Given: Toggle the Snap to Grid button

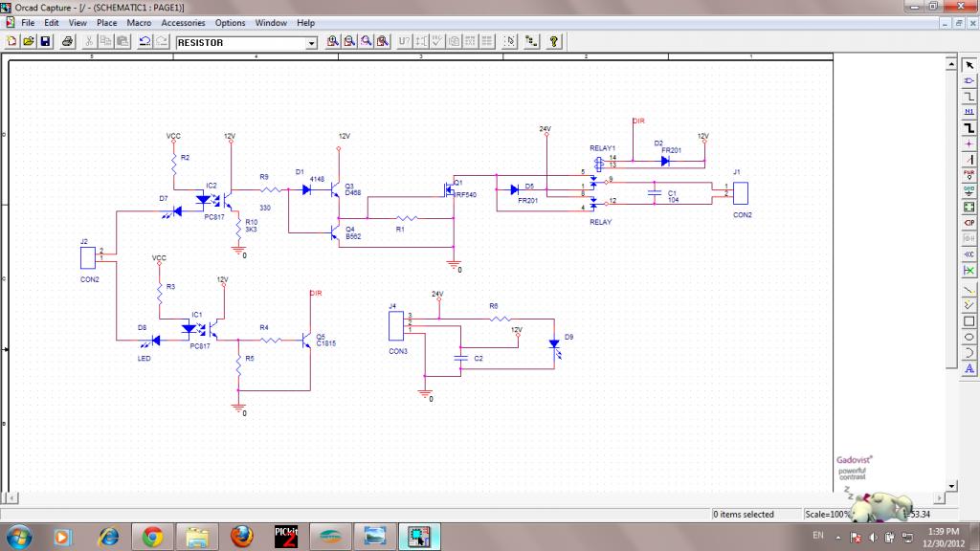Looking at the screenshot, I should coord(510,42).
